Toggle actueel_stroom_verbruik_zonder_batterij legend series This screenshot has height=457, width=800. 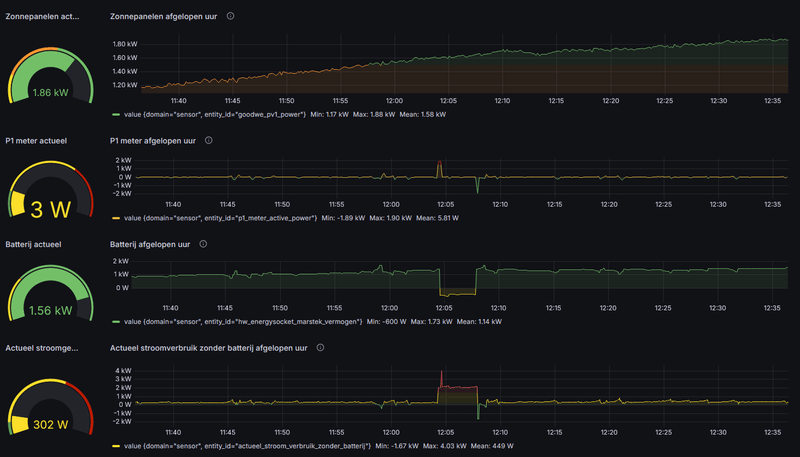[x=247, y=446]
